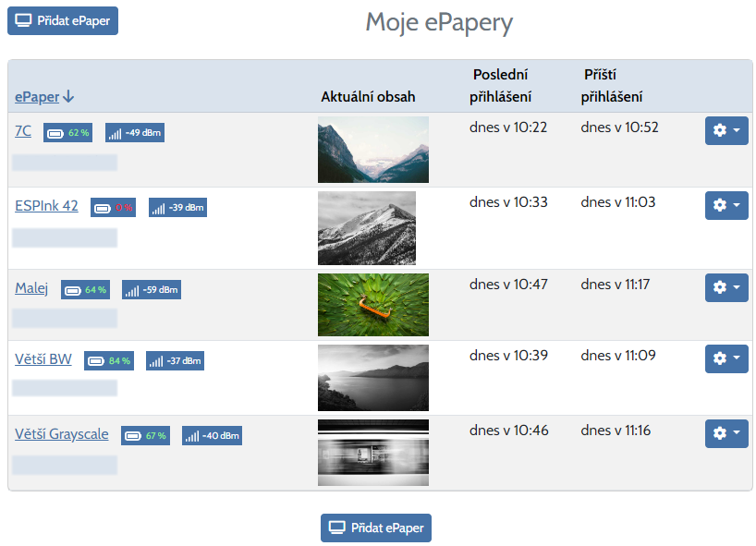Open settings dropdown for 7C row

(x=726, y=130)
